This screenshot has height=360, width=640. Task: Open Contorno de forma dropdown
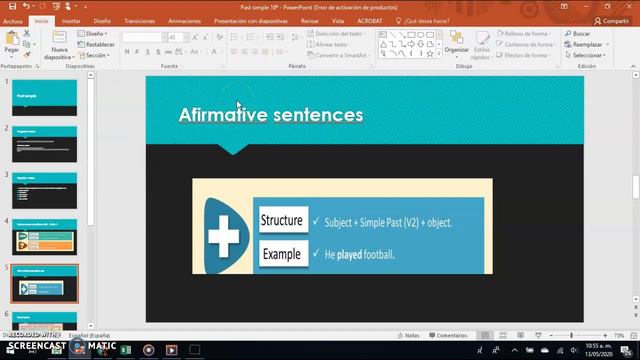(x=526, y=44)
